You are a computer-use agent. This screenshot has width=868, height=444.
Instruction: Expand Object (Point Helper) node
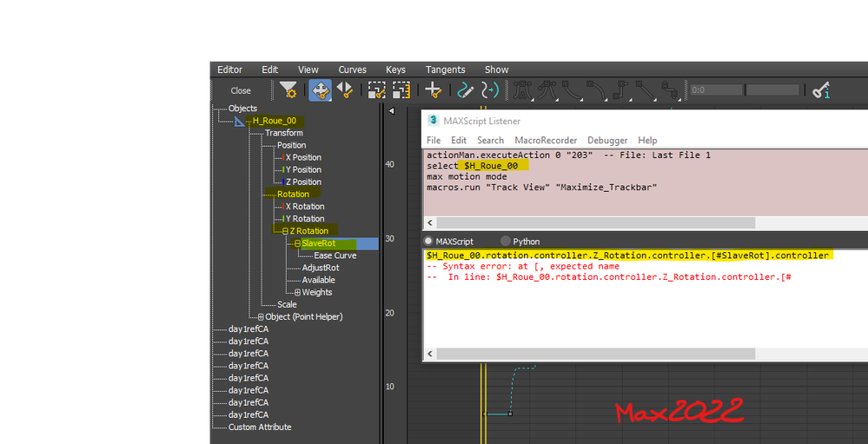coord(261,316)
